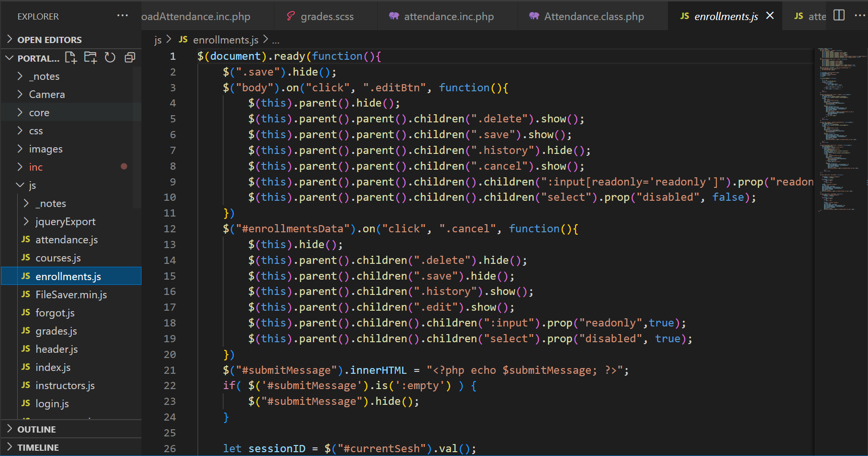868x456 pixels.
Task: Click the JS icon beside grades.js
Action: [26, 330]
